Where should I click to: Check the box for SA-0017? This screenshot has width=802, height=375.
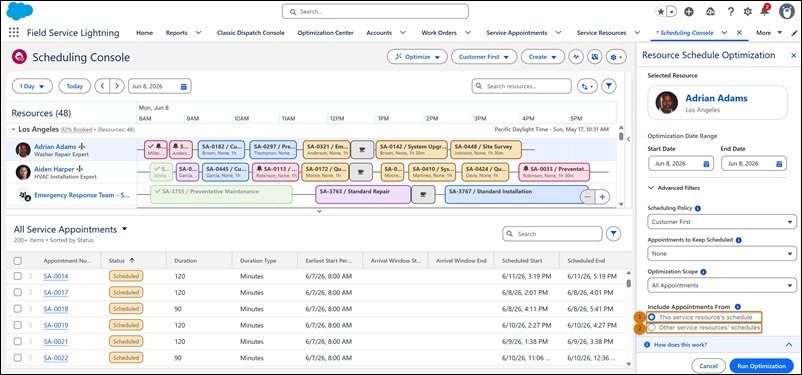tap(17, 293)
